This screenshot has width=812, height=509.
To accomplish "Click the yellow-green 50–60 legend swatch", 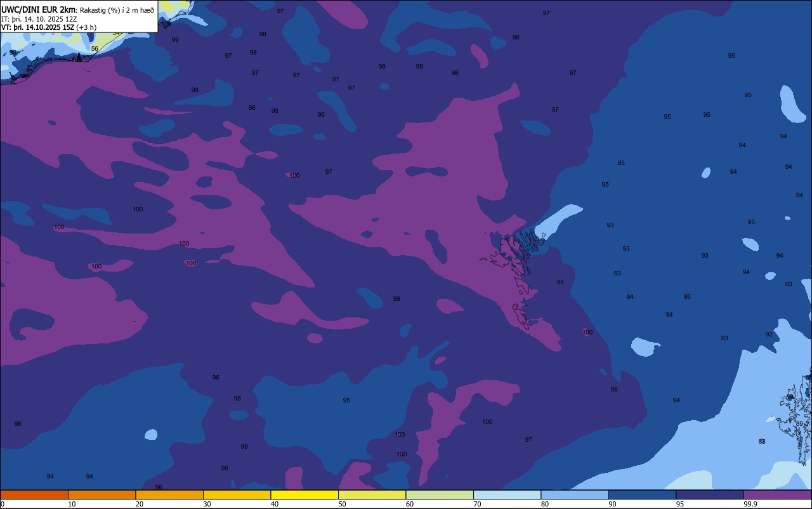I will [x=372, y=494].
